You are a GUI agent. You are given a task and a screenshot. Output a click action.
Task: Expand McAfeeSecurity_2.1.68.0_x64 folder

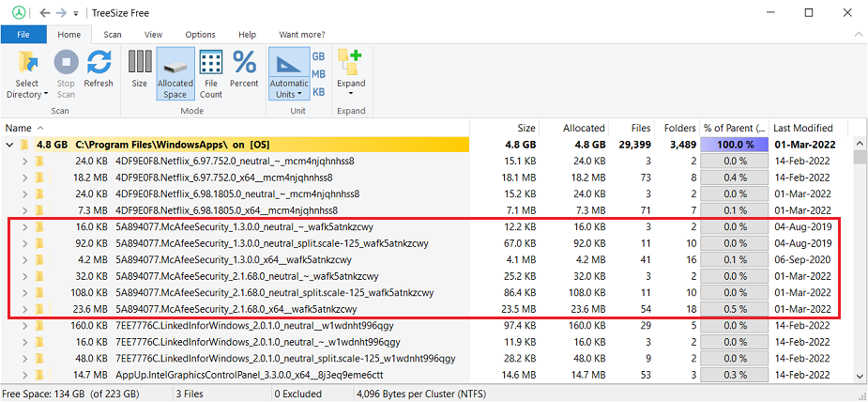click(x=24, y=309)
